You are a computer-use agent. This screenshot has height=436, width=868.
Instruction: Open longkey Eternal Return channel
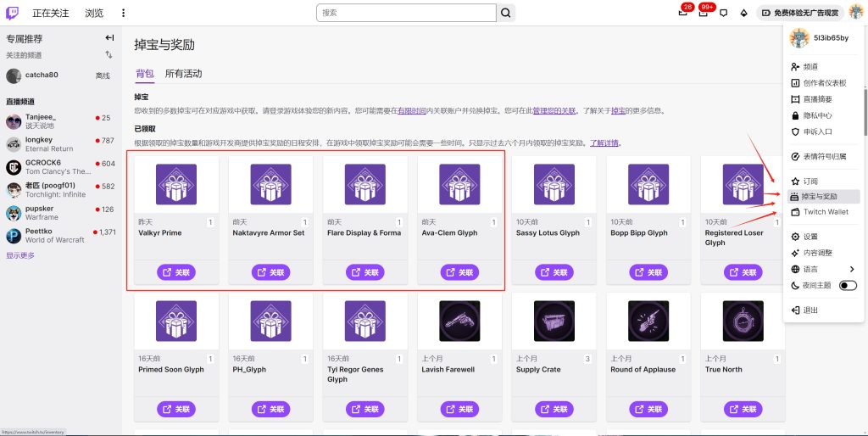click(61, 144)
